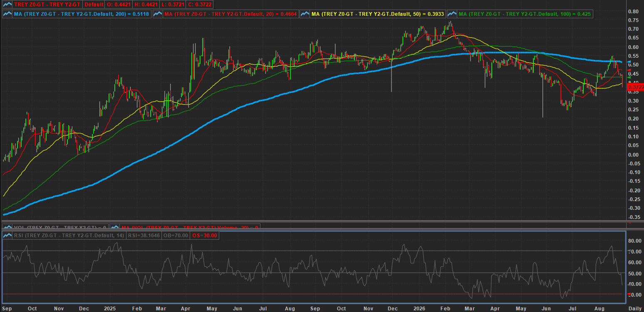The image size is (644, 312).
Task: Click the low value L: 0.3721
Action: tap(173, 5)
